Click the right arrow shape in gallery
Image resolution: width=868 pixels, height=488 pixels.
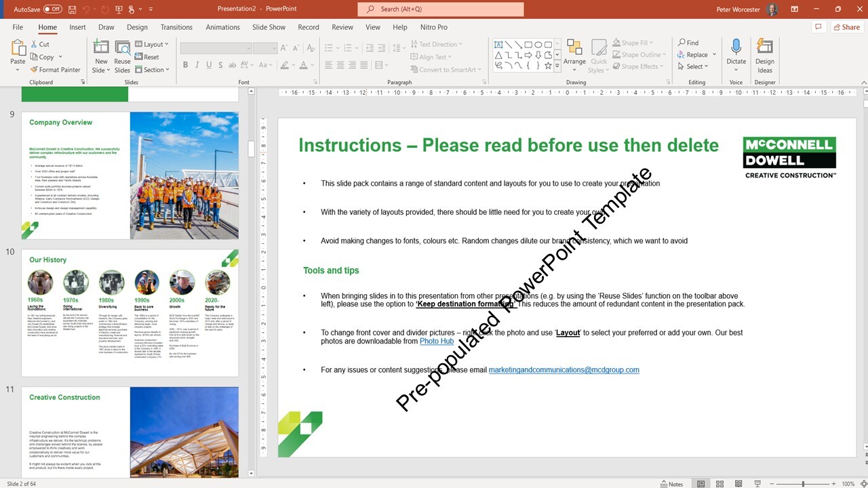pyautogui.click(x=528, y=56)
